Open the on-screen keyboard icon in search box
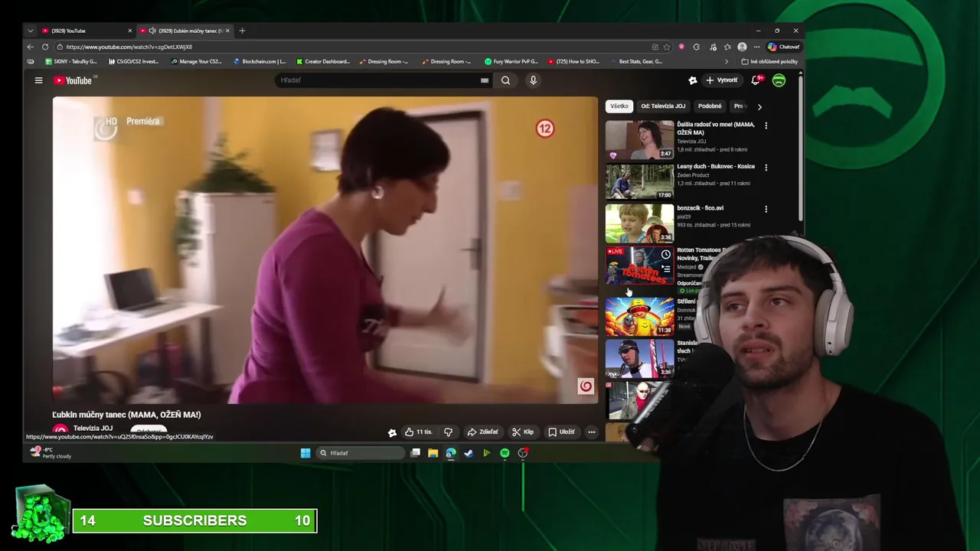The width and height of the screenshot is (980, 551). 485,80
